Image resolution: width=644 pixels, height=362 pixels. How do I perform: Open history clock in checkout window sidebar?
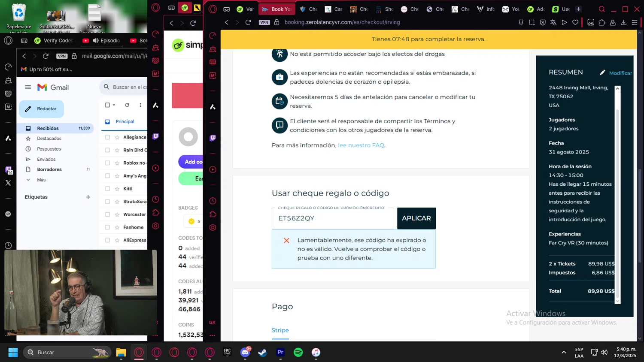(213, 201)
